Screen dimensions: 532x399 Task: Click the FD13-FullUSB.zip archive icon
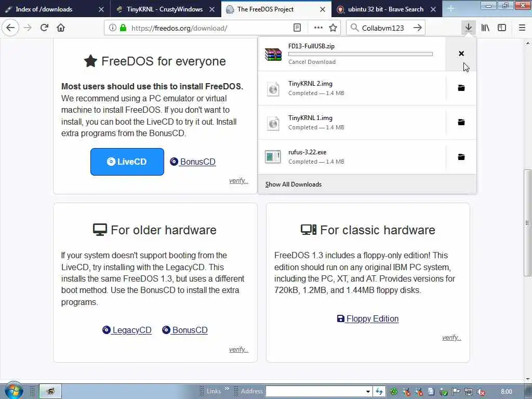(273, 54)
